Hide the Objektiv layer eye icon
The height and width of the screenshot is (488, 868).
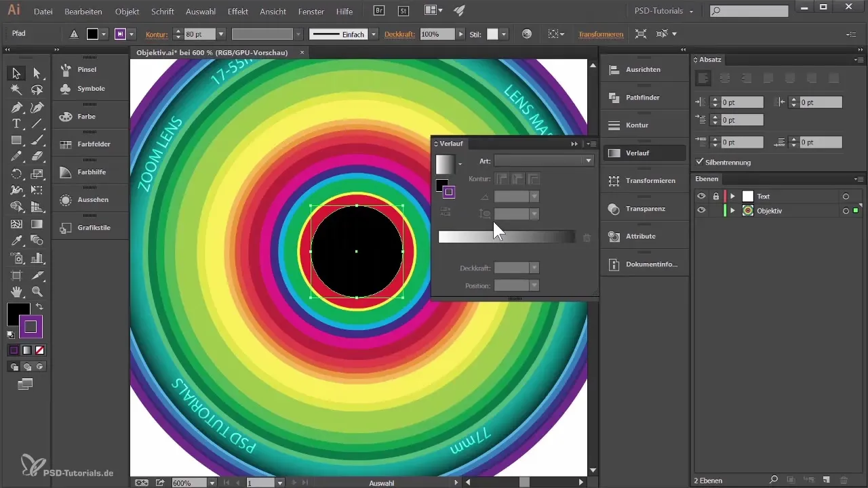point(701,211)
